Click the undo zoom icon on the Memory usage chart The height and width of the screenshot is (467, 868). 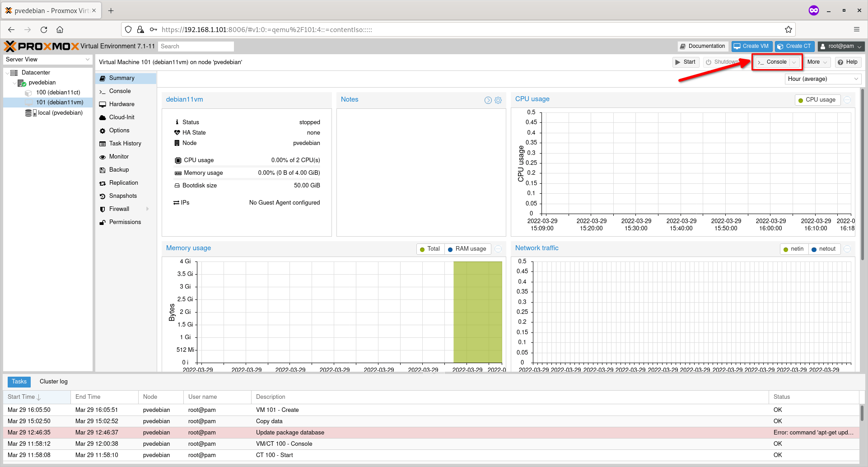click(498, 249)
